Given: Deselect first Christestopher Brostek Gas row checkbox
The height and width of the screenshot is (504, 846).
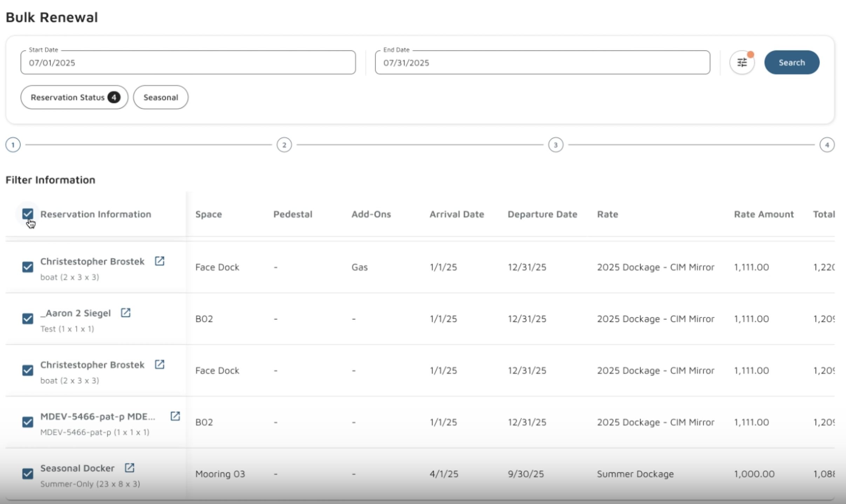Looking at the screenshot, I should 28,267.
